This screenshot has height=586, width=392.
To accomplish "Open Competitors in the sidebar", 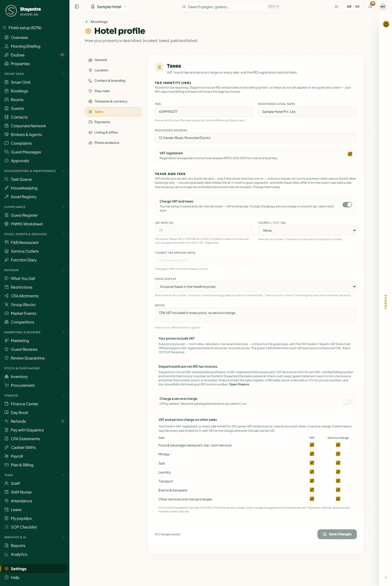I will coord(35,322).
